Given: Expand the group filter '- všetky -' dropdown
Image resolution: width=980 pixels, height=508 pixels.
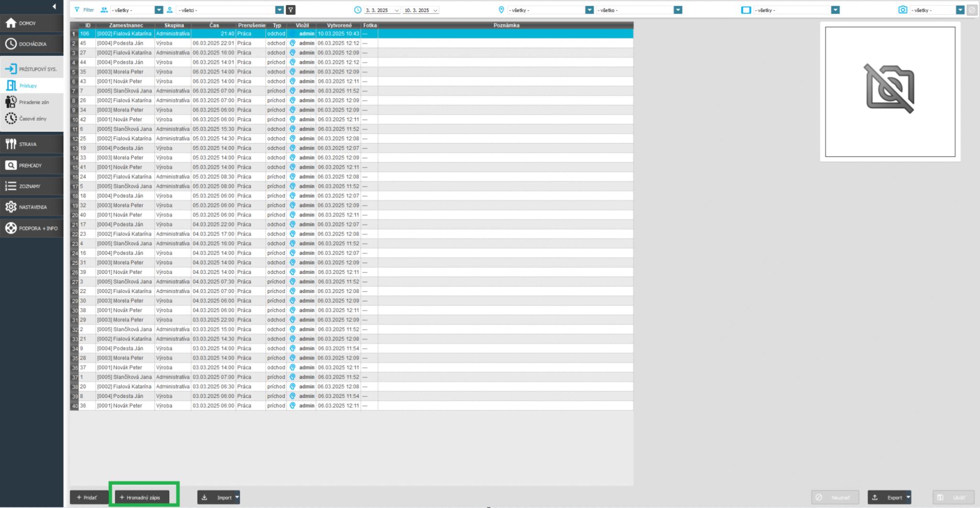Looking at the screenshot, I should coord(159,10).
